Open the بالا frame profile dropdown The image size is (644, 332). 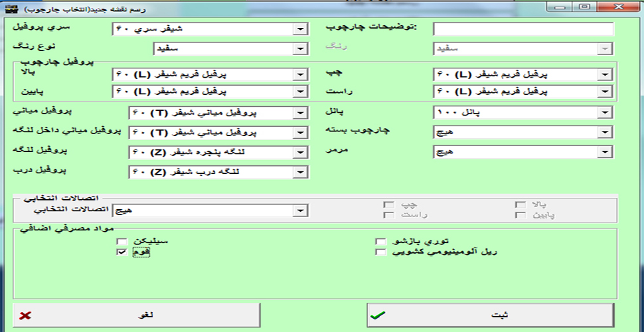coord(300,74)
